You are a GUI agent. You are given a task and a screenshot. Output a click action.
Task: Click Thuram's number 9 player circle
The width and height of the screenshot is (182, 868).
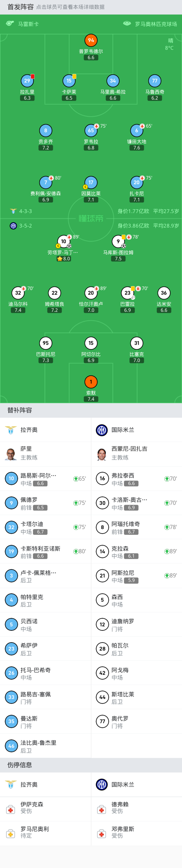pyautogui.click(x=118, y=241)
